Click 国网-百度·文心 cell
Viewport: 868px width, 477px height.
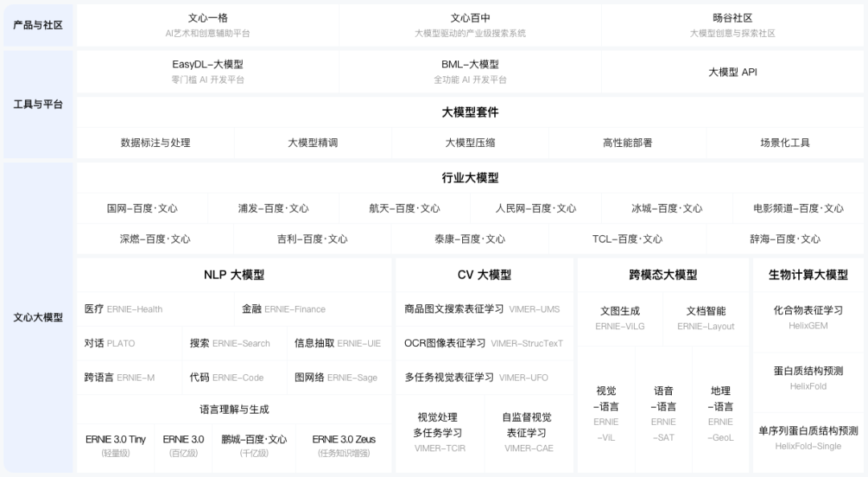pos(142,209)
